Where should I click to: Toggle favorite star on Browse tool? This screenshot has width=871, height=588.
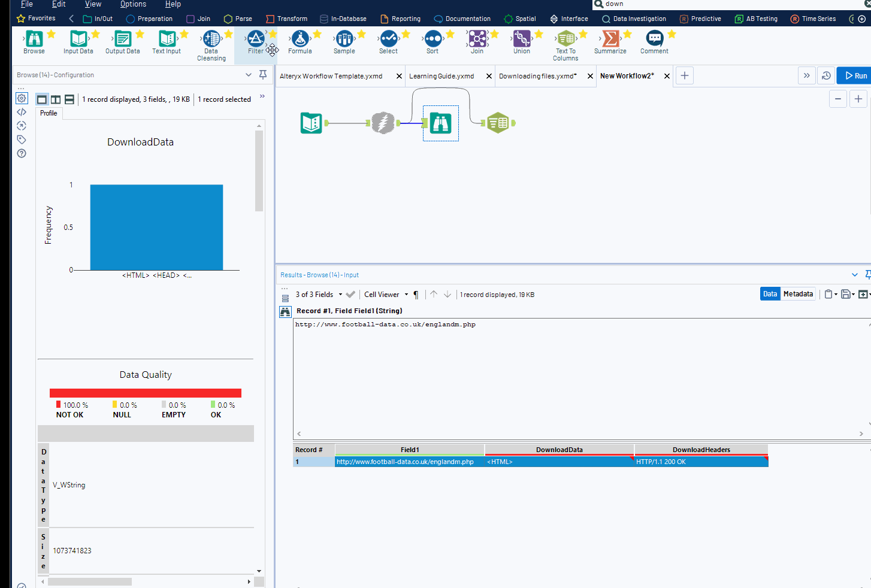click(52, 34)
